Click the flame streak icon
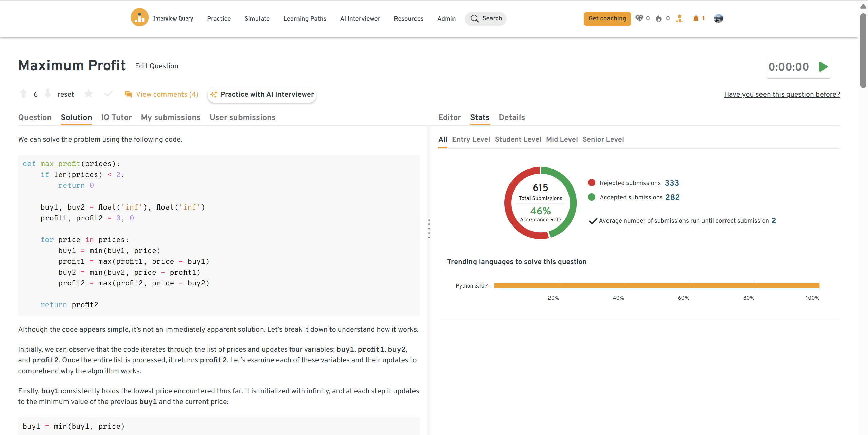 (659, 19)
